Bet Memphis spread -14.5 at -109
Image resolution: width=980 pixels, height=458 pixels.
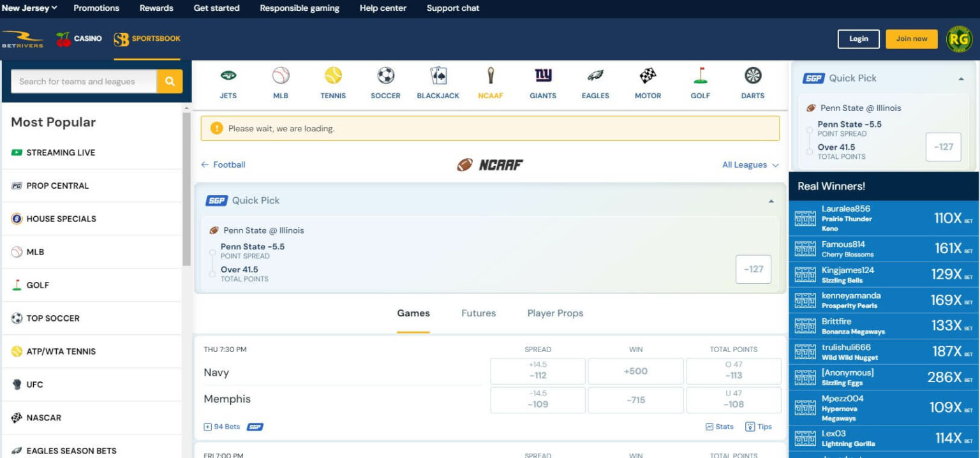pos(538,399)
